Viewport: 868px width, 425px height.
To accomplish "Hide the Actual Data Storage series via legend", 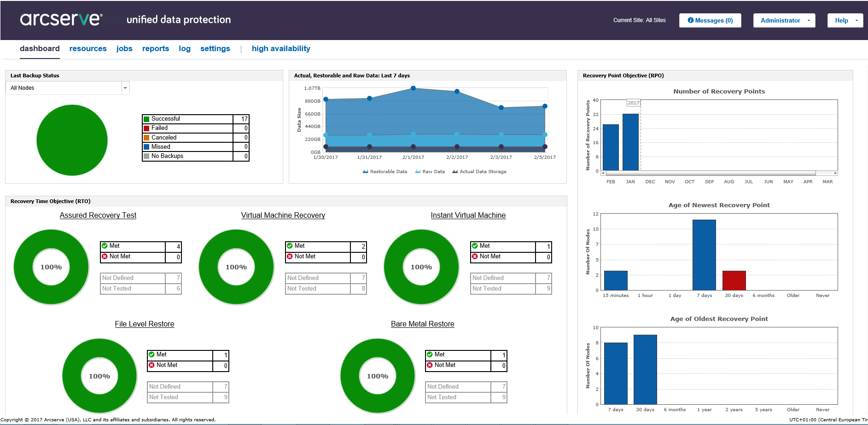I will pos(479,172).
